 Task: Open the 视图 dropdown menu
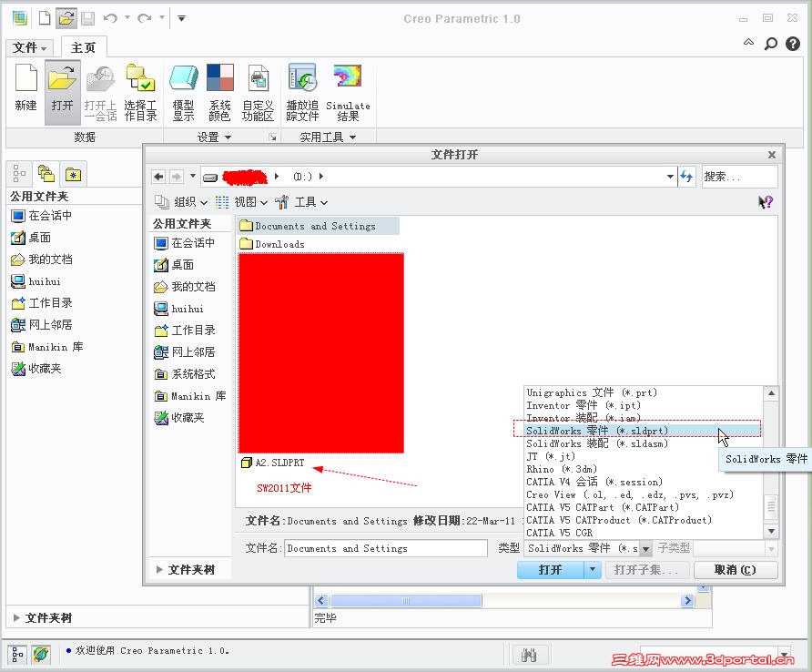(248, 201)
